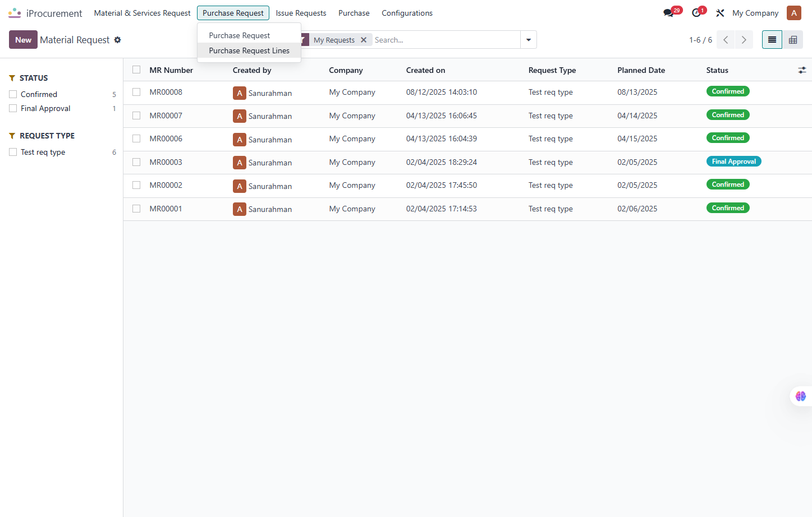Screen dimensions: 812x517
Task: Open the My Company switcher
Action: (755, 13)
